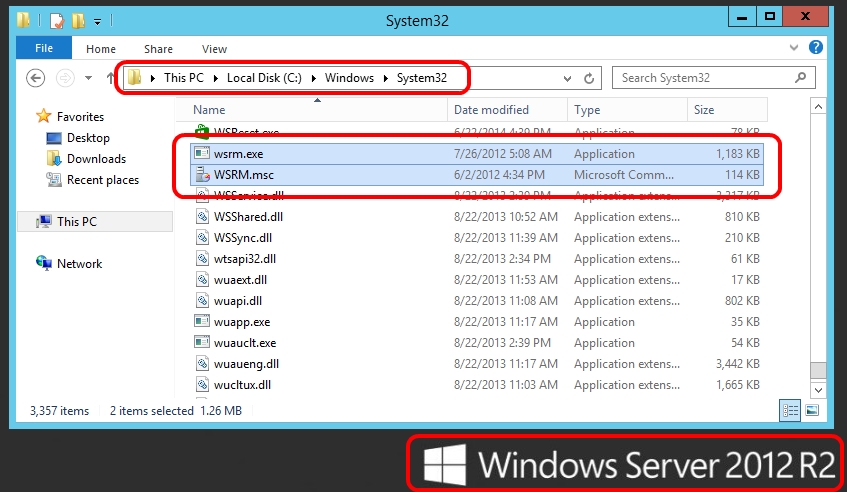This screenshot has height=492, width=847.
Task: Switch to the View ribbon tab
Action: tap(214, 49)
